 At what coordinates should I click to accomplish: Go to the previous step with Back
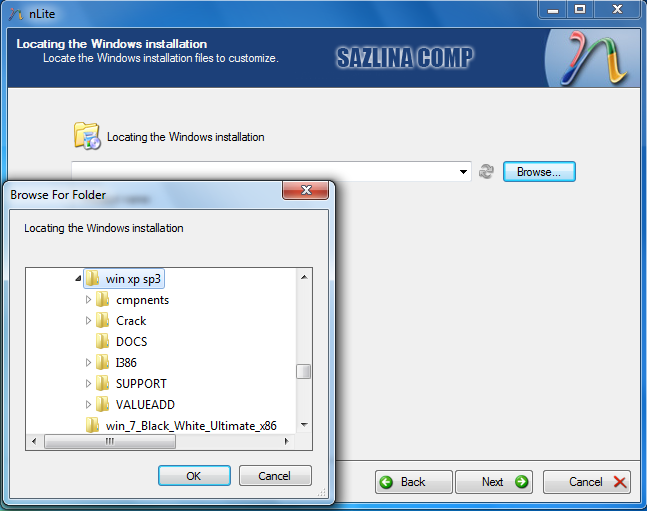pyautogui.click(x=413, y=482)
